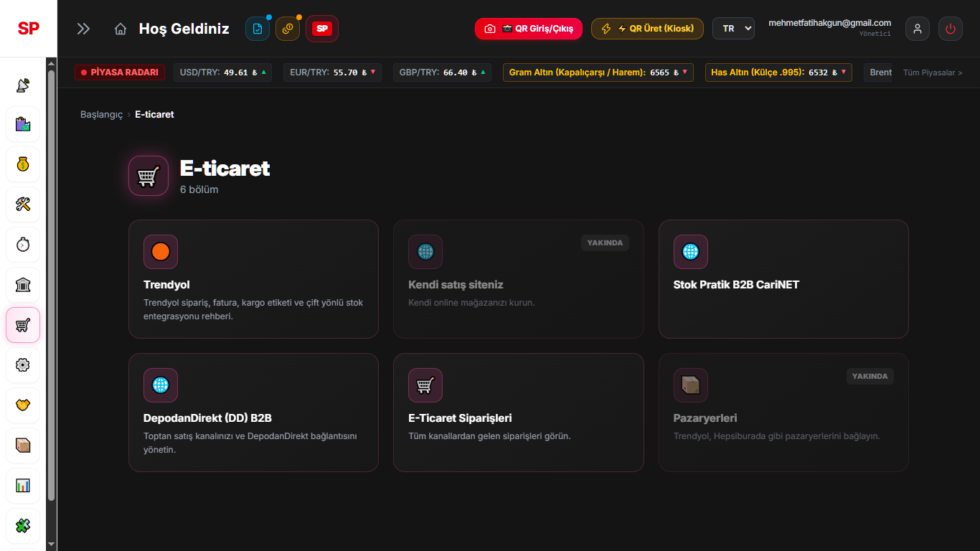Click the Gram Altın price chip
The height and width of the screenshot is (551, 980).
pos(598,72)
